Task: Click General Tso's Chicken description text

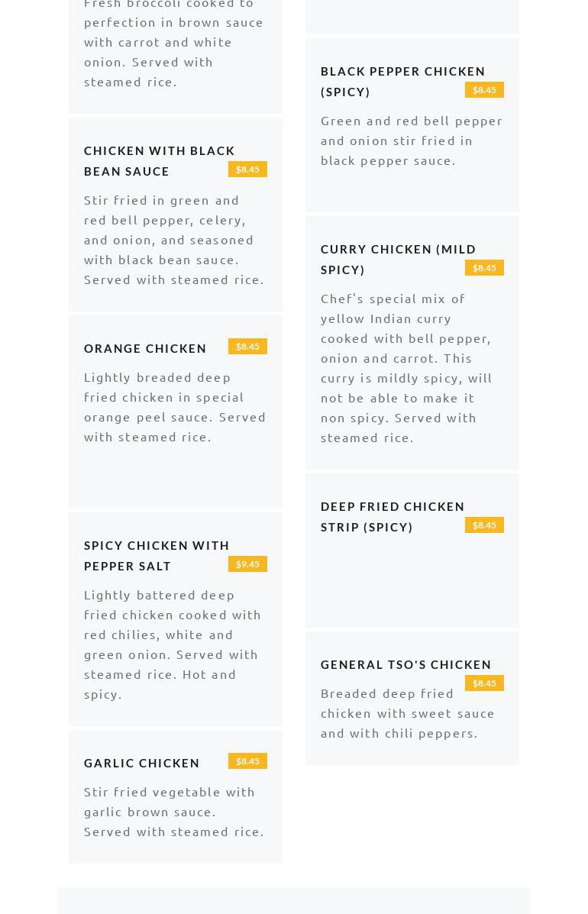Action: click(x=408, y=712)
